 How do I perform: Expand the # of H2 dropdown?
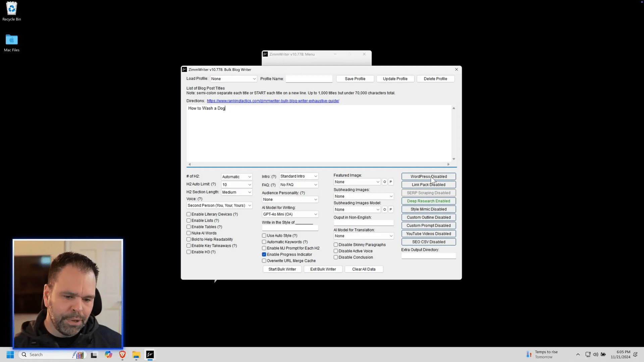[x=236, y=177]
